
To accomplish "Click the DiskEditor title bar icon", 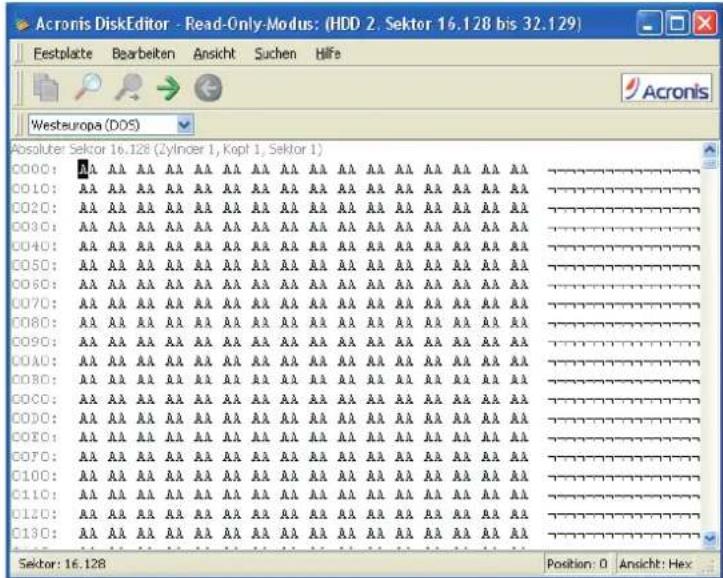I will coord(22,24).
